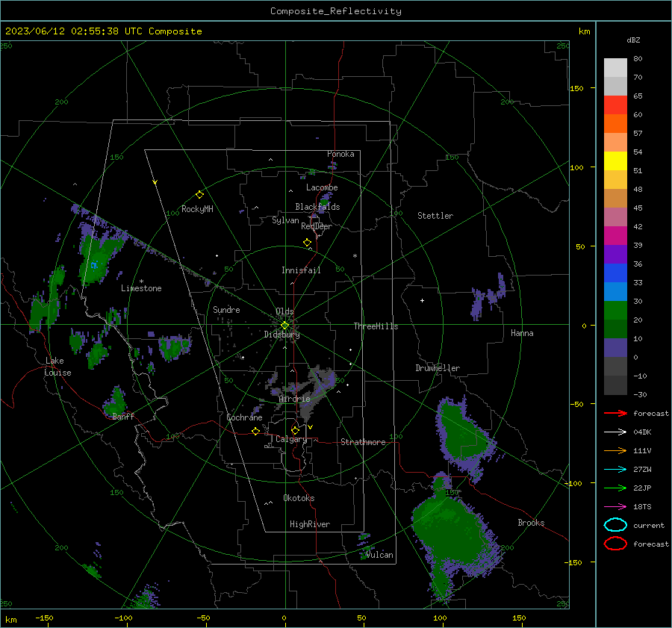
Task: Click the Brooks label
Action: (x=531, y=523)
